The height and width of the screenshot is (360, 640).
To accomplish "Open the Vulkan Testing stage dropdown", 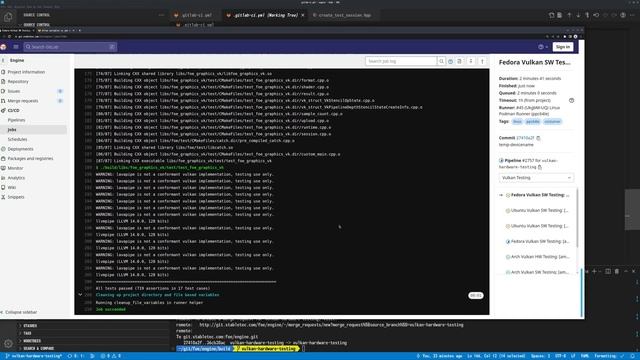I will coord(536,178).
